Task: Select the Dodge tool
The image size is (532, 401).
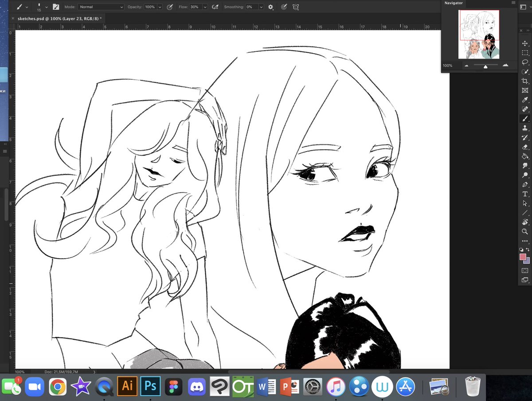Action: 525,175
